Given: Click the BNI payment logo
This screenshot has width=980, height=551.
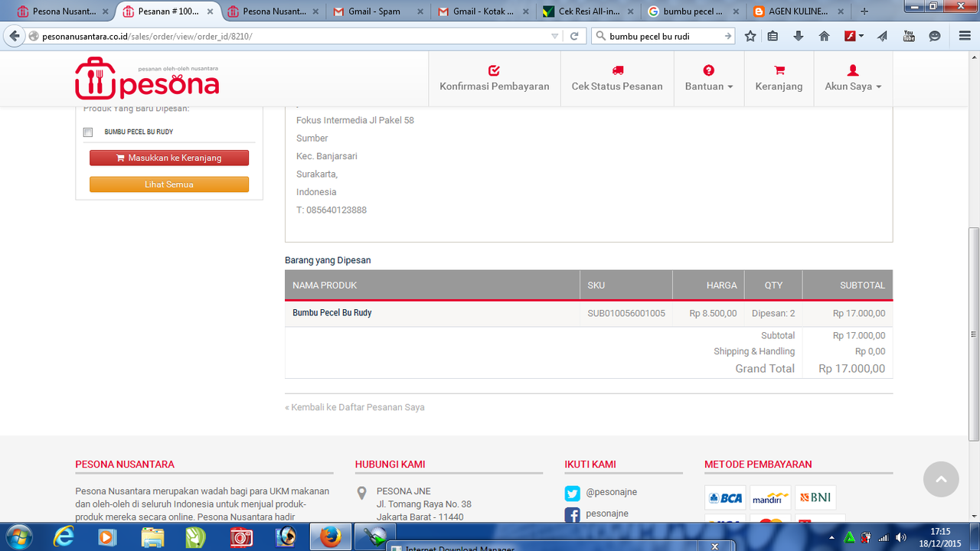Looking at the screenshot, I should (x=815, y=497).
